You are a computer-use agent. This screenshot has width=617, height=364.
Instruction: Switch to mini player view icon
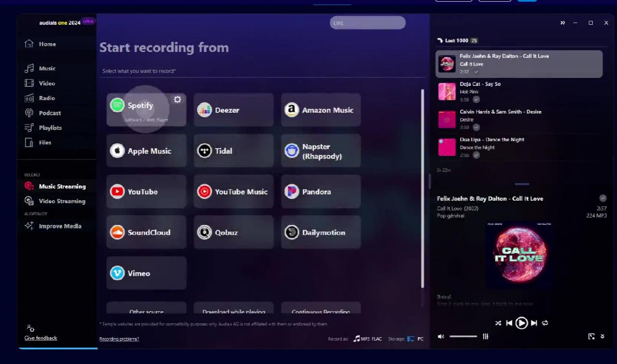[591, 337]
